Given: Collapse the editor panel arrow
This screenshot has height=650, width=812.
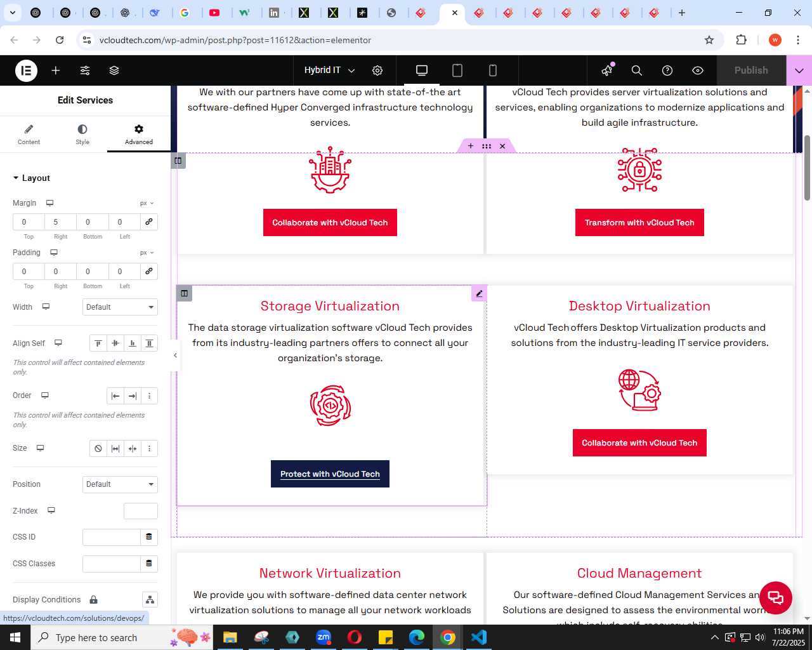Looking at the screenshot, I should pos(175,355).
